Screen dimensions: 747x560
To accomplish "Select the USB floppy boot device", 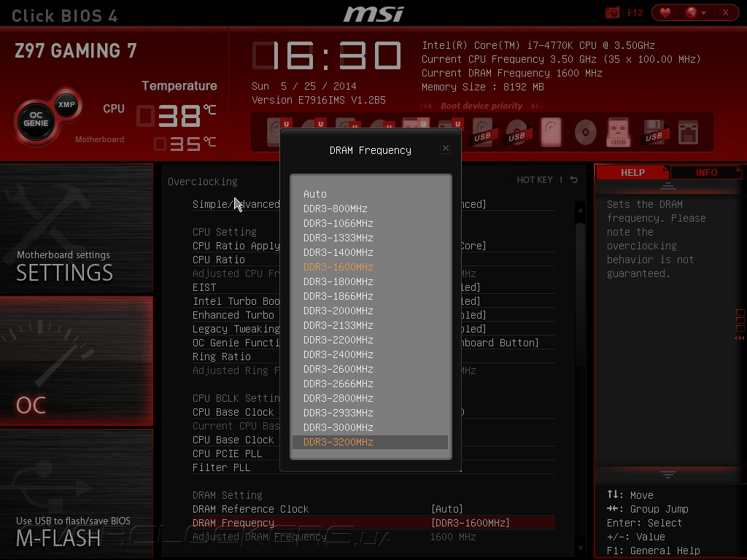I will tap(654, 132).
